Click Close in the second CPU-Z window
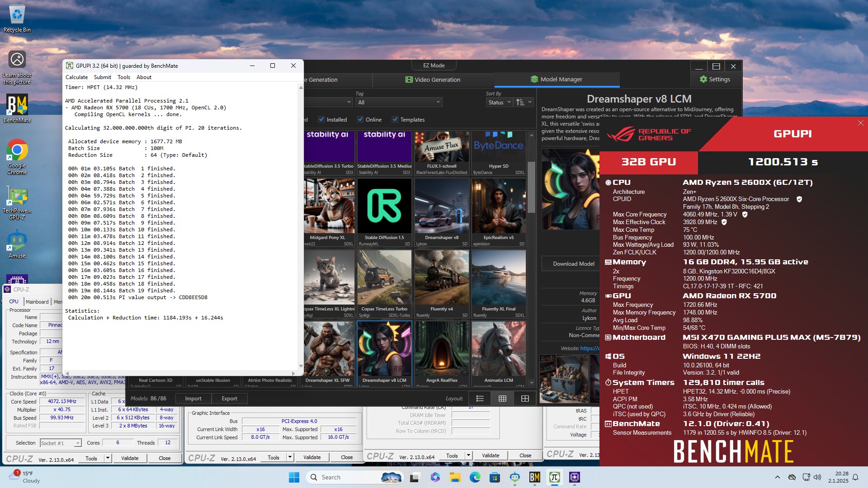 tap(347, 457)
